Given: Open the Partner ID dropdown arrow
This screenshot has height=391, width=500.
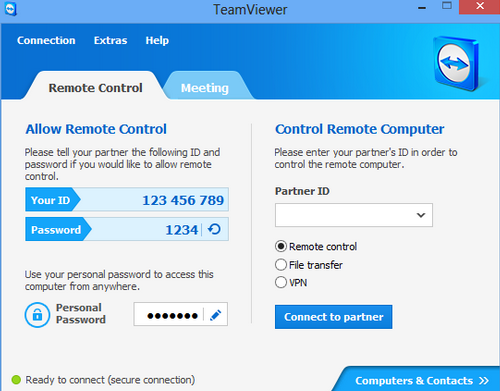Looking at the screenshot, I should 421,215.
